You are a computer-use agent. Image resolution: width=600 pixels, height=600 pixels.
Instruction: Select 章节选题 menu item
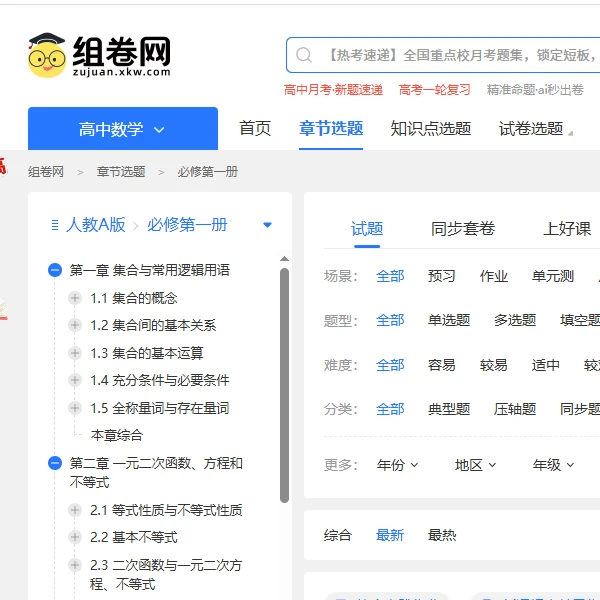point(331,128)
